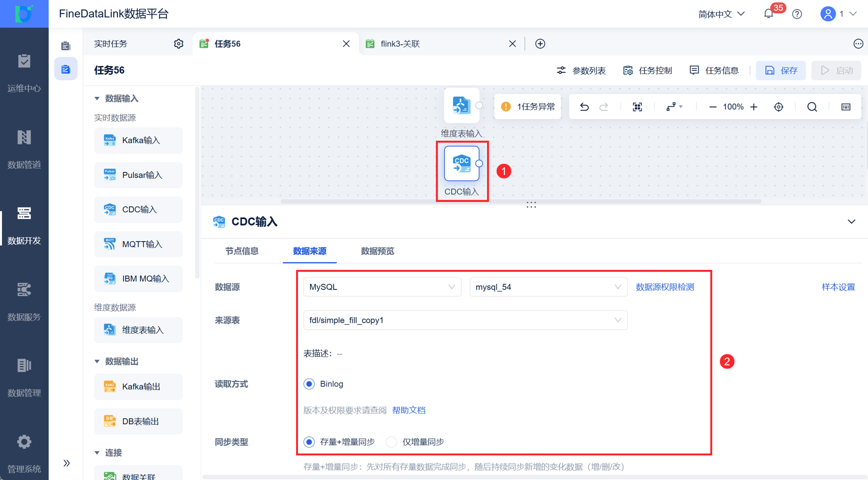Zoom out with the minus icon
Image resolution: width=868 pixels, height=480 pixels.
click(x=713, y=107)
